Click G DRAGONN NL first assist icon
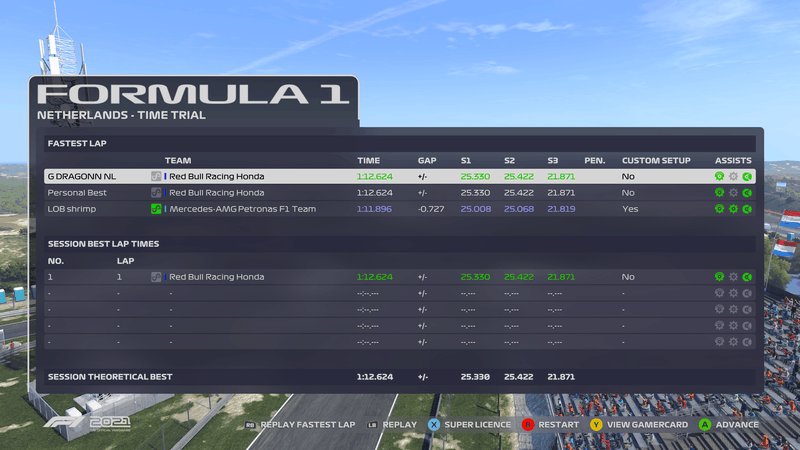The width and height of the screenshot is (800, 450). 719,177
